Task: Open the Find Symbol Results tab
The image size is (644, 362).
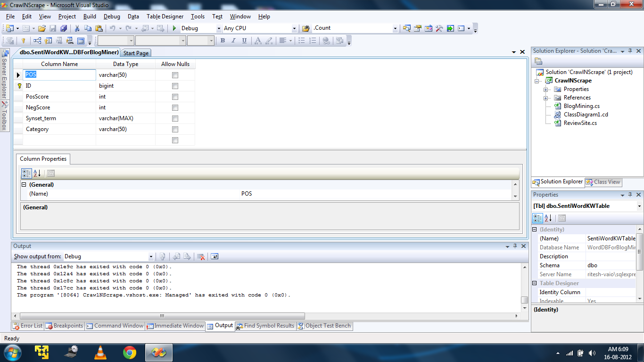Action: (265, 326)
